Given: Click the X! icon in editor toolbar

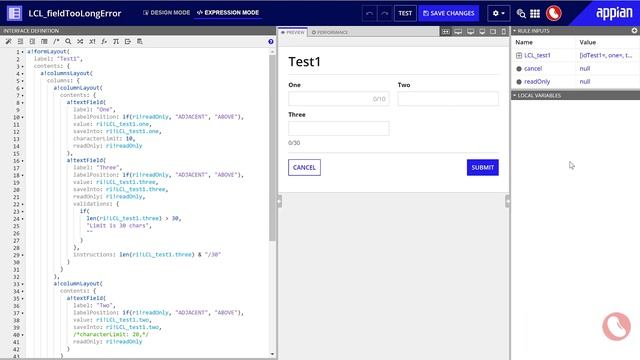Looking at the screenshot, I should [92, 42].
